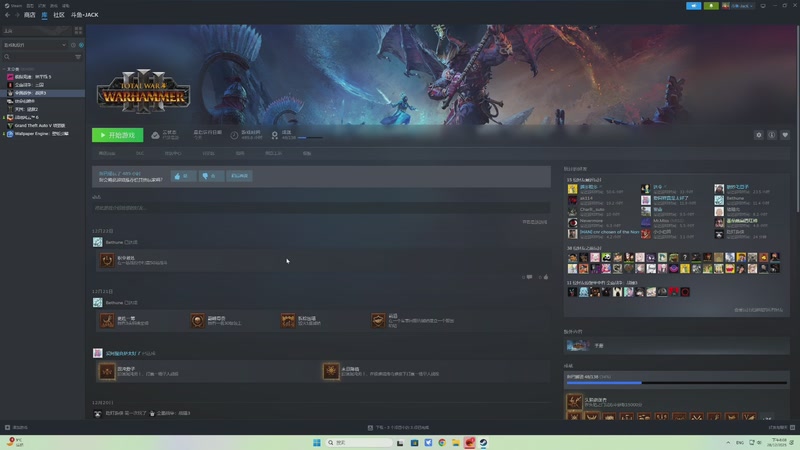
Task: Open friends and chat bottom right
Action: click(x=781, y=428)
